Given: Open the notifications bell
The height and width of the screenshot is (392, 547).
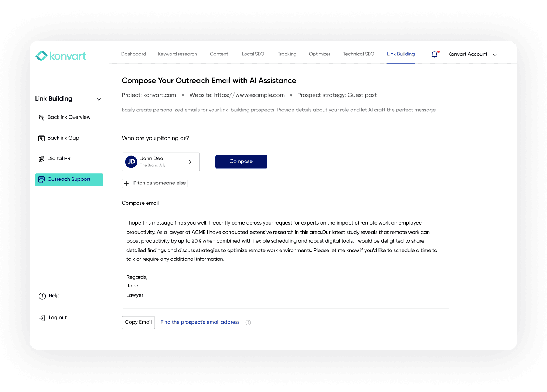Looking at the screenshot, I should click(434, 55).
